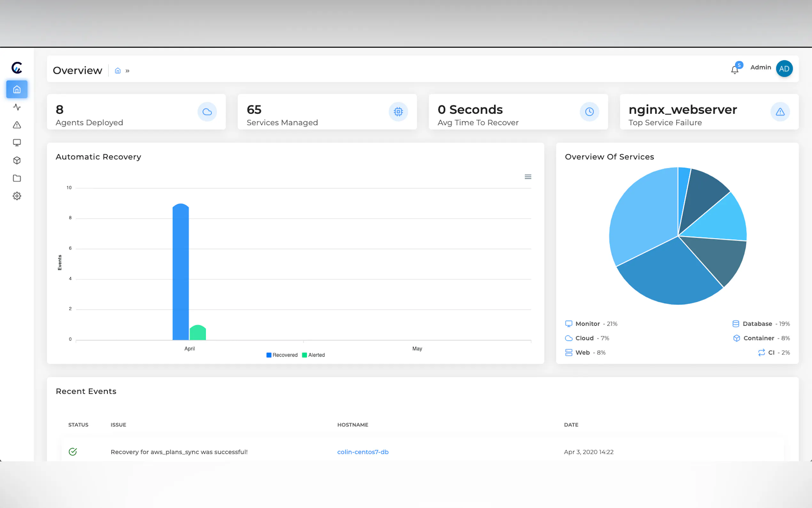
Task: Click the Web legend icon
Action: coord(569,353)
